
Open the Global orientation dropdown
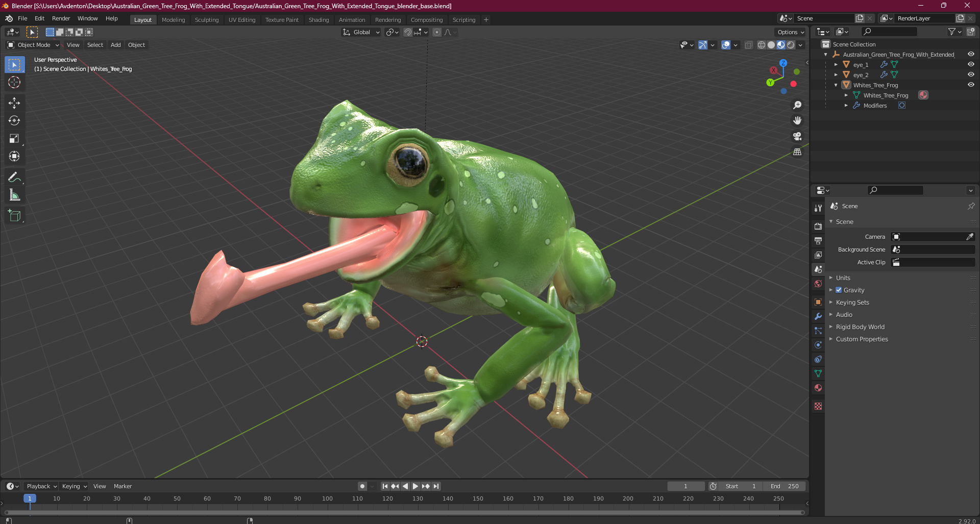[x=361, y=32]
